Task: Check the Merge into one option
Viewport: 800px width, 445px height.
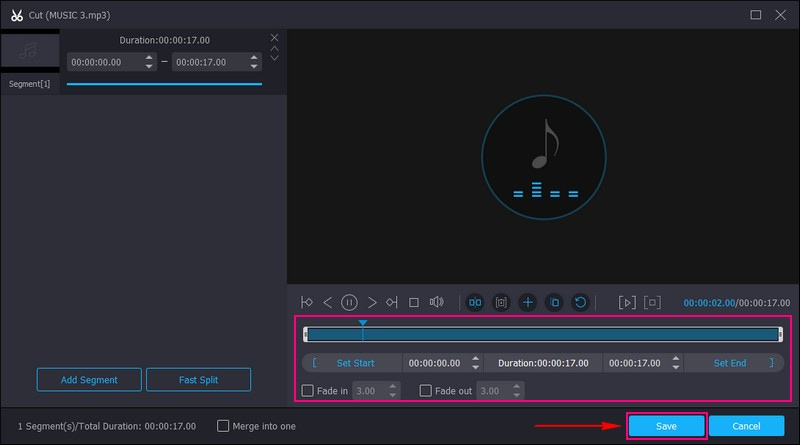Action: pyautogui.click(x=223, y=426)
